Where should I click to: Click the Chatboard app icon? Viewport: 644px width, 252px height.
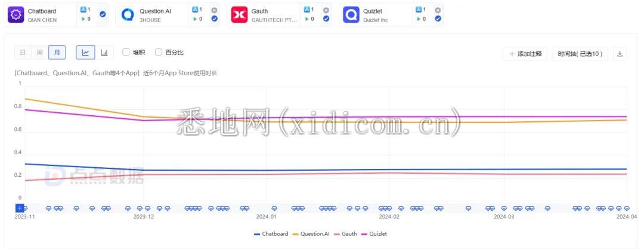16,15
